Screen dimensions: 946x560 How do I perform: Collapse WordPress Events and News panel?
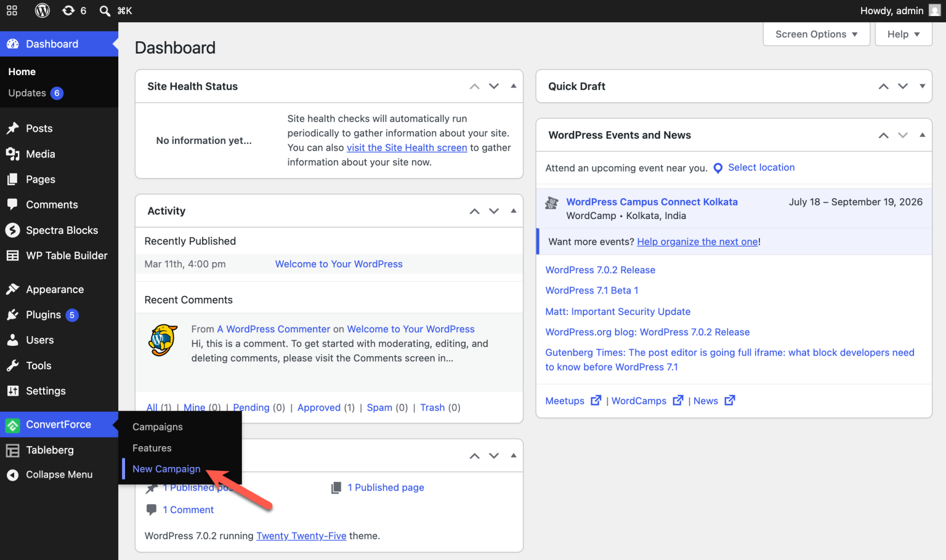click(x=922, y=135)
